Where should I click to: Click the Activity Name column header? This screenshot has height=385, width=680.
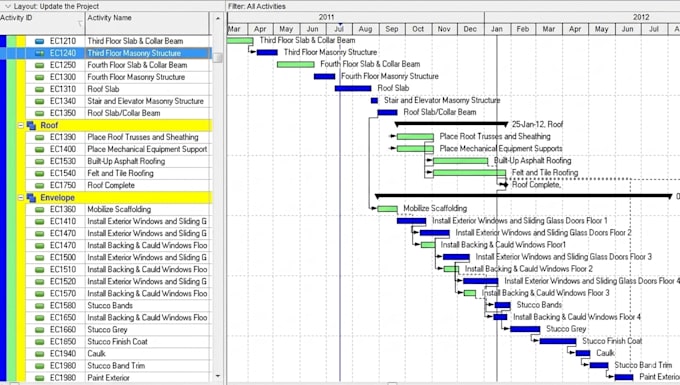[x=147, y=23]
